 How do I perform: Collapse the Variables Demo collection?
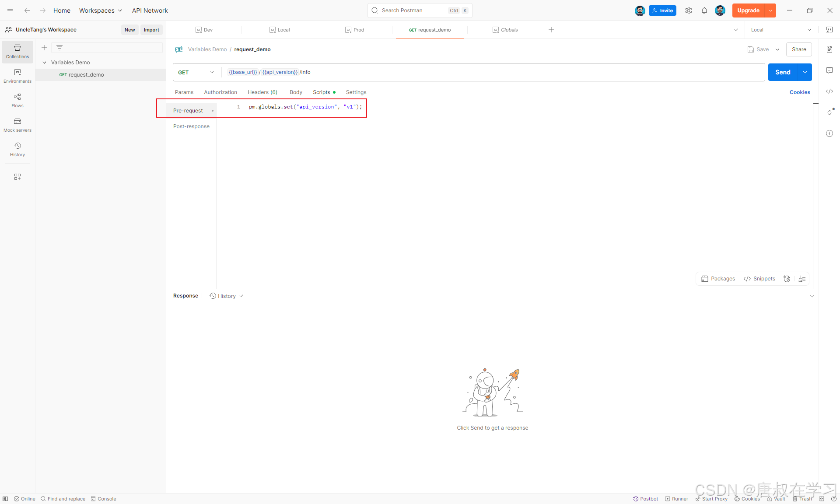tap(44, 63)
